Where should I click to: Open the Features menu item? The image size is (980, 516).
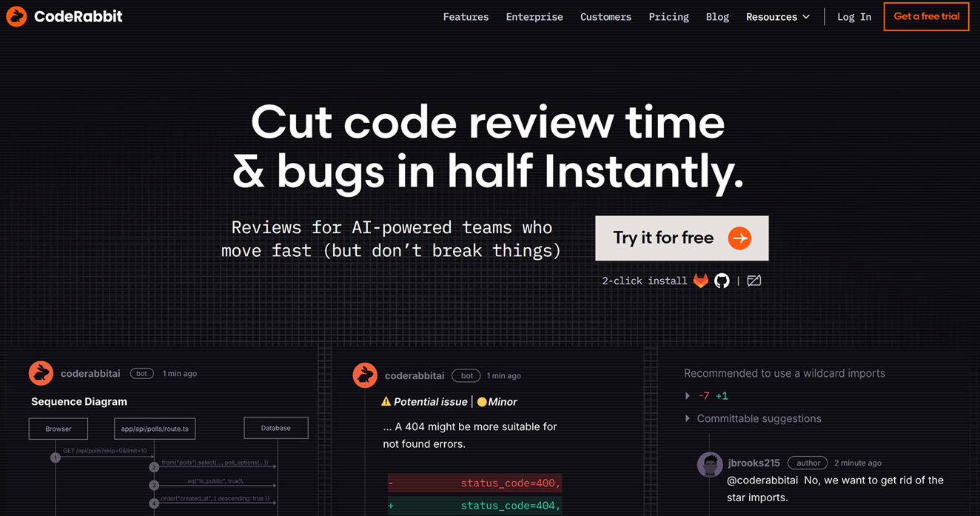click(x=466, y=16)
